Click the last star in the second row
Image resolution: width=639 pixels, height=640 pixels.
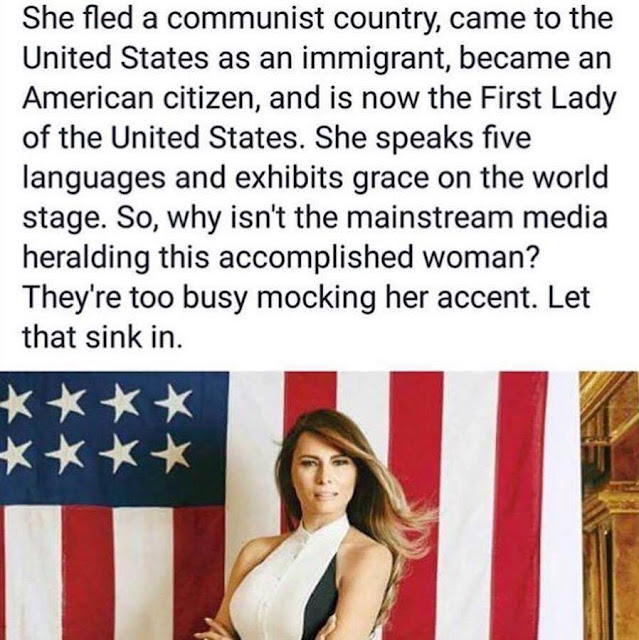tap(171, 453)
